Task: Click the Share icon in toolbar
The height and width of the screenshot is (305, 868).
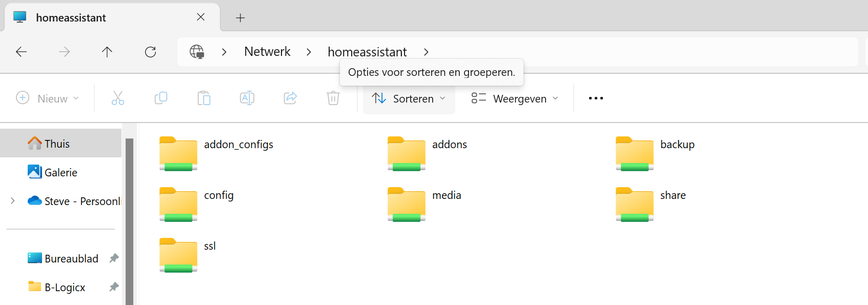Action: point(290,98)
